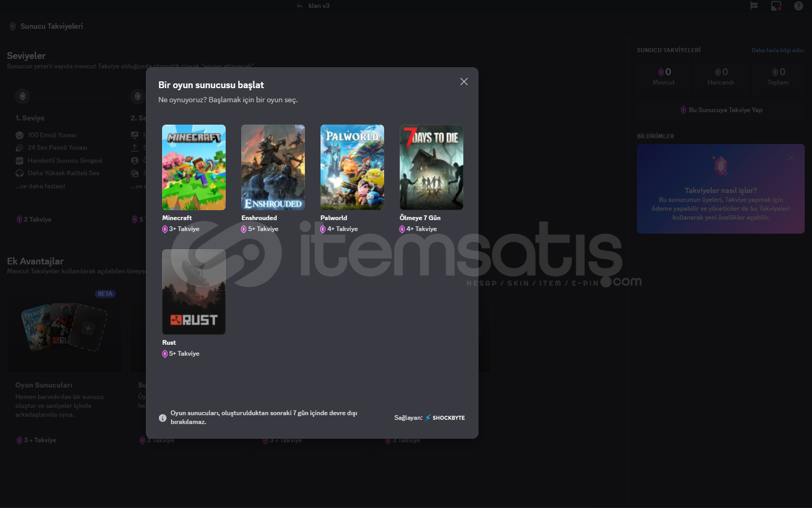Viewport: 812px width, 508px height.
Task: Click the "Bir oyun sunucusu başlat" heading
Action: coord(211,85)
